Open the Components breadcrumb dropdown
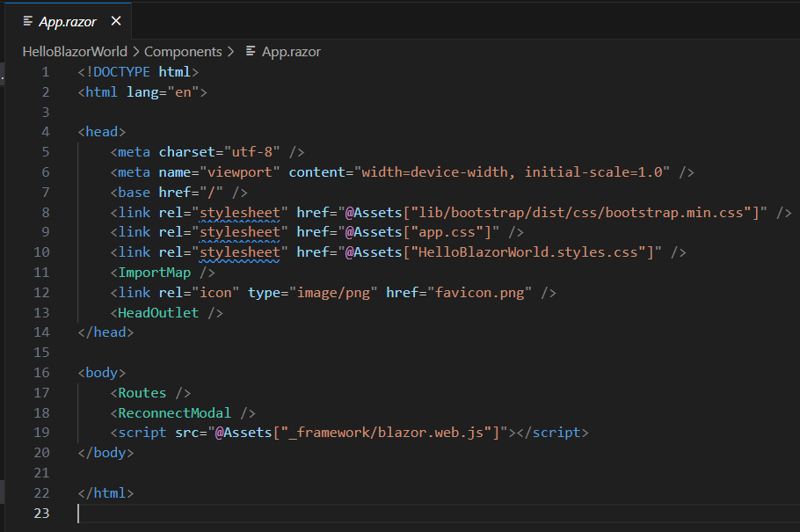Image resolution: width=800 pixels, height=532 pixels. pos(184,52)
